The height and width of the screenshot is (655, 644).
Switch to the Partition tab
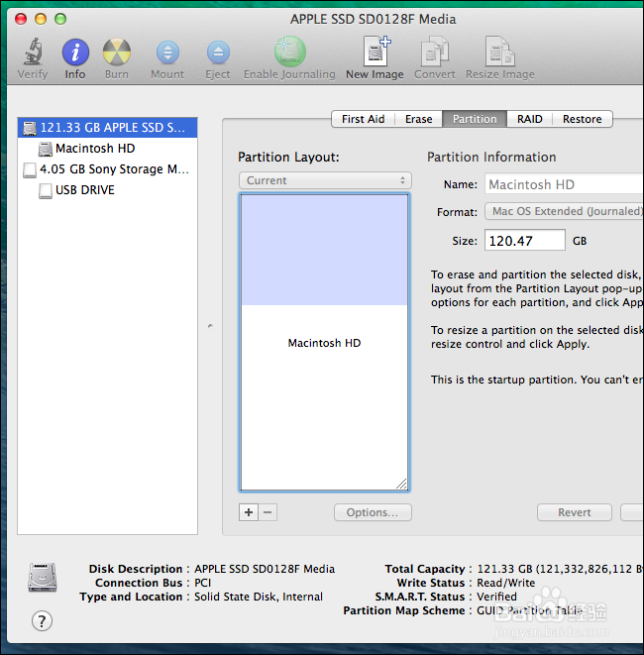point(475,119)
